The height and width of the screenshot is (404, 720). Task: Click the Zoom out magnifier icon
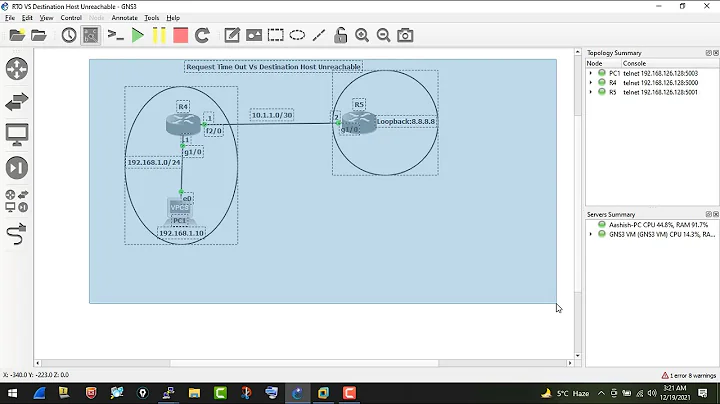pos(383,35)
